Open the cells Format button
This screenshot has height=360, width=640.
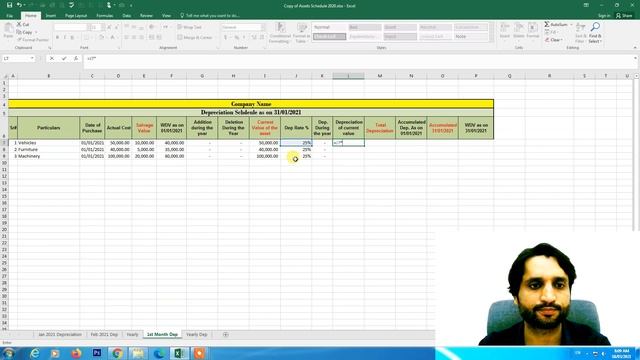[x=533, y=31]
